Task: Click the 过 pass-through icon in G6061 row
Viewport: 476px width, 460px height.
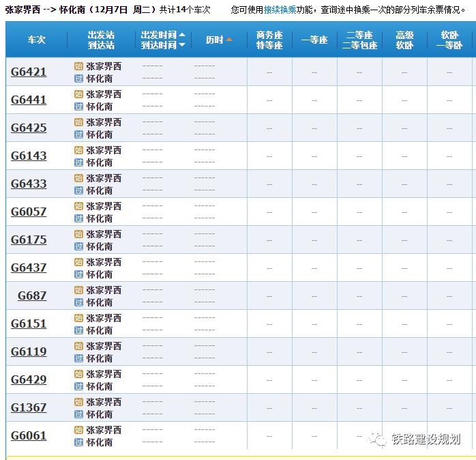Action: coord(78,442)
